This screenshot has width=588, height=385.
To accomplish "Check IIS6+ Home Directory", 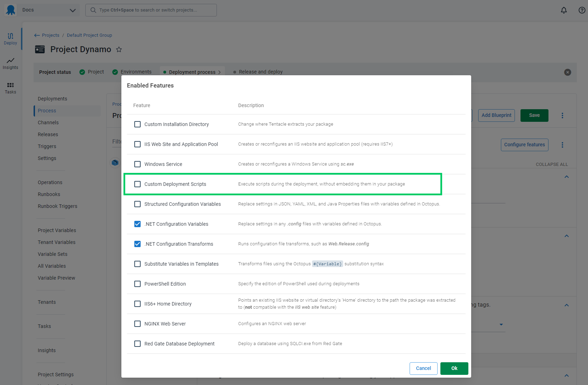I will 137,304.
